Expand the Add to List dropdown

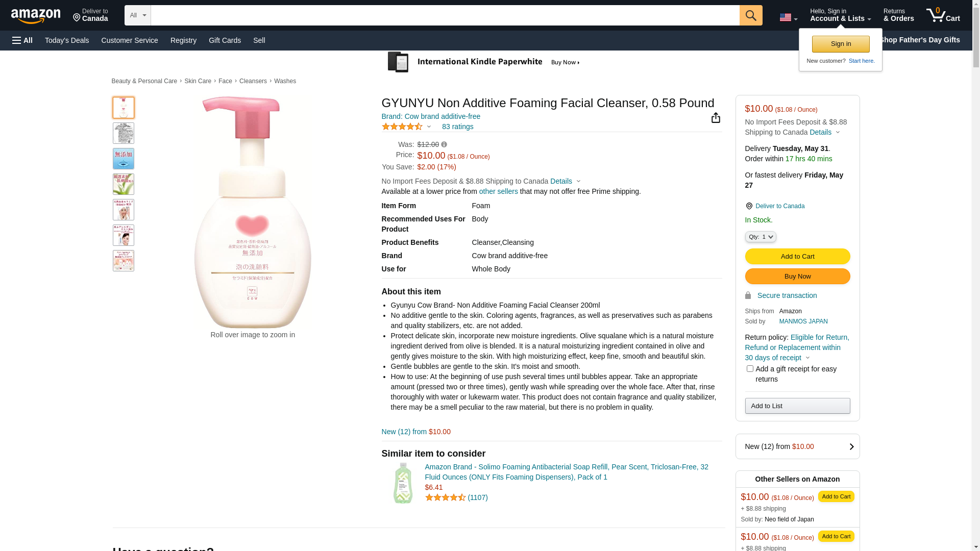(x=797, y=406)
